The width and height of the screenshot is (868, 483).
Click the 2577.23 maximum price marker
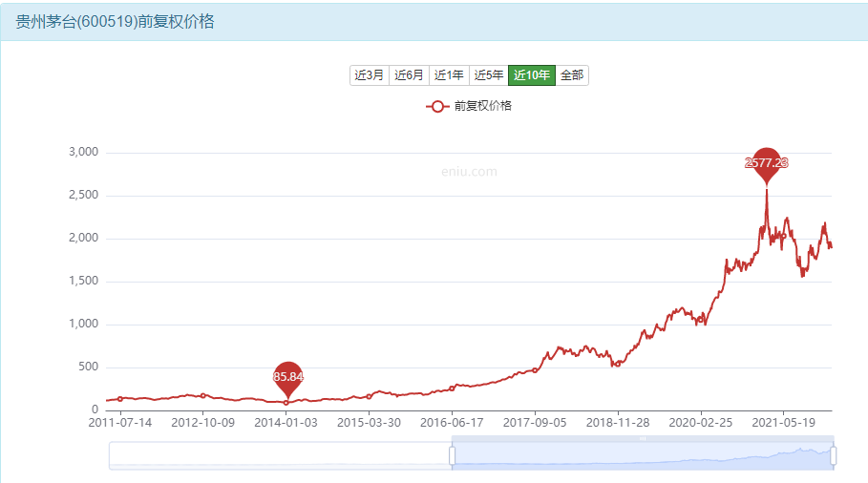click(x=767, y=165)
